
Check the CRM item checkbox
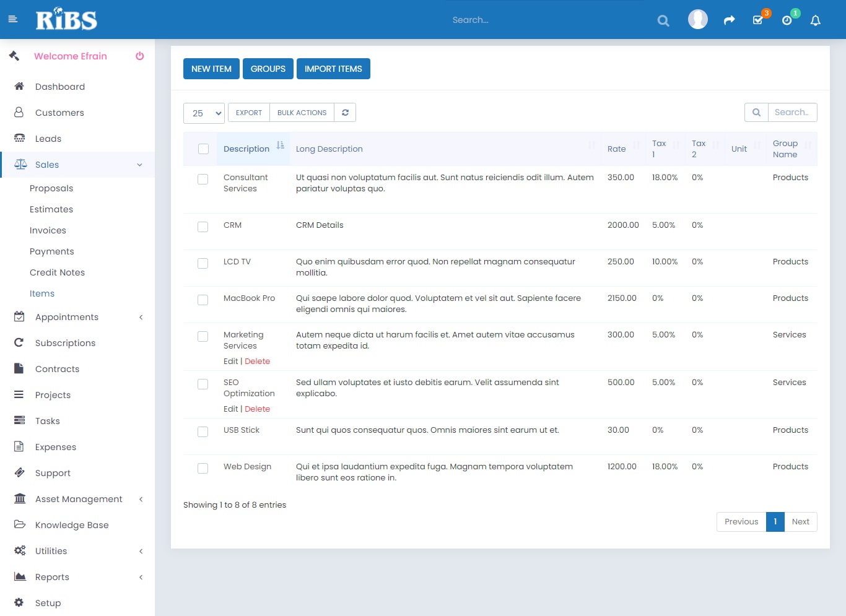[x=203, y=227]
